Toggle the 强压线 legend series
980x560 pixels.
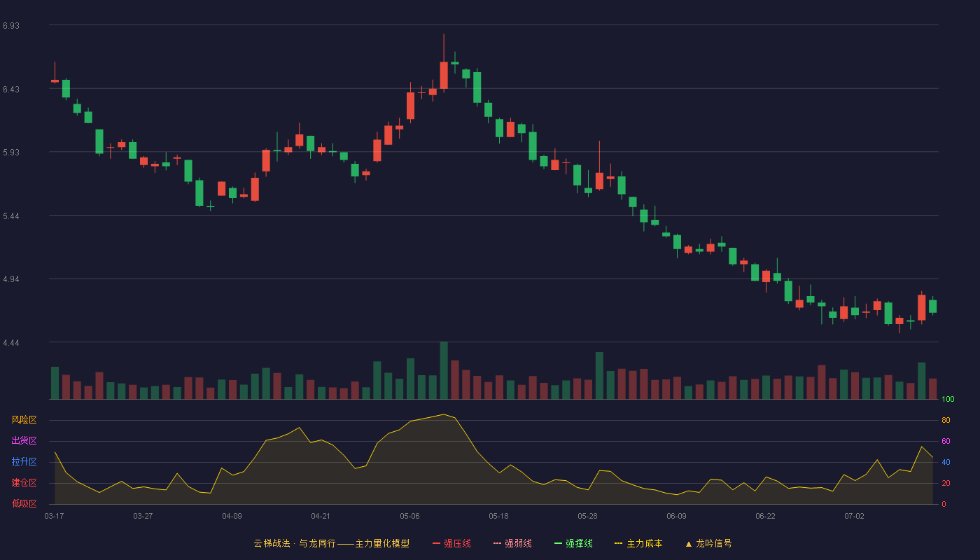point(451,543)
